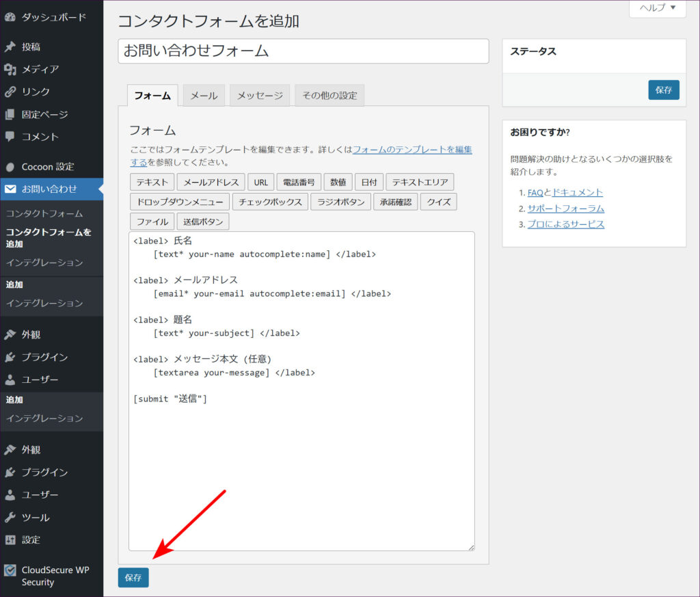Switch to the メール tab
Image resolution: width=700 pixels, height=597 pixels.
pos(204,96)
